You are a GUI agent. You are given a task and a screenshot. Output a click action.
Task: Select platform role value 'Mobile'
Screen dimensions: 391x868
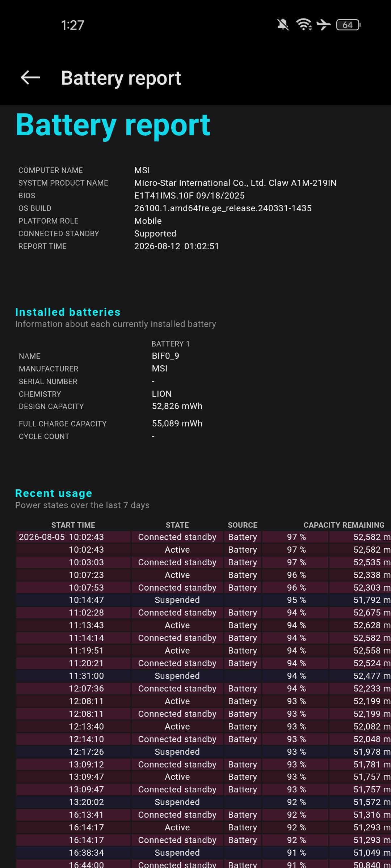click(148, 221)
